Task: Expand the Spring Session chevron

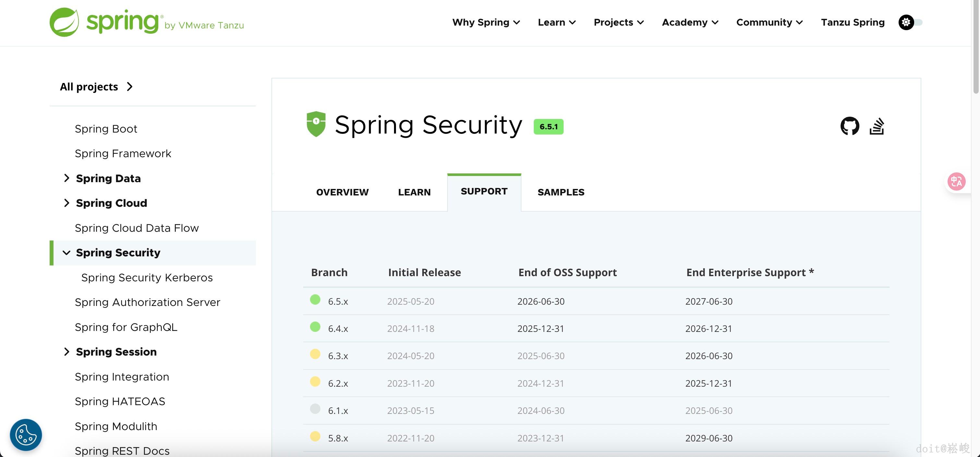Action: pos(66,352)
